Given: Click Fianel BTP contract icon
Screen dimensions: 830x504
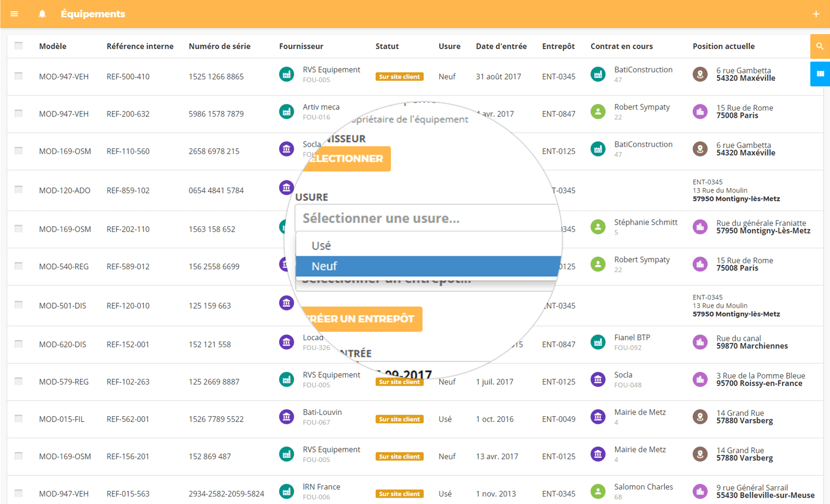Looking at the screenshot, I should point(598,342).
